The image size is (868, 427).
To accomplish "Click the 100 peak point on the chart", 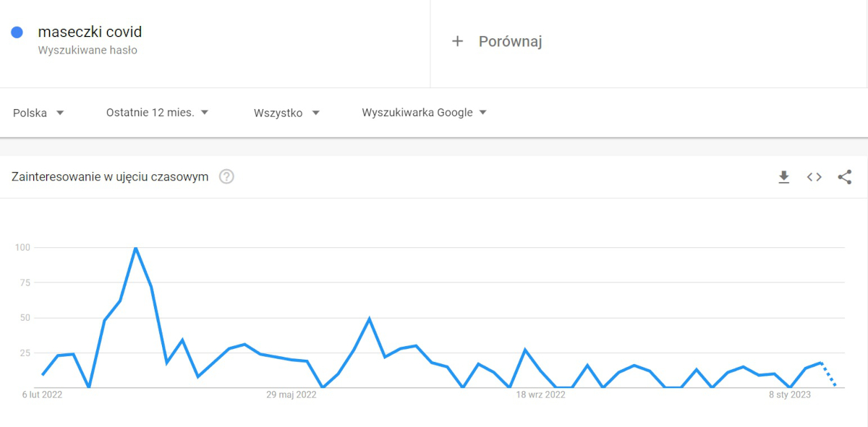I will pos(135,248).
